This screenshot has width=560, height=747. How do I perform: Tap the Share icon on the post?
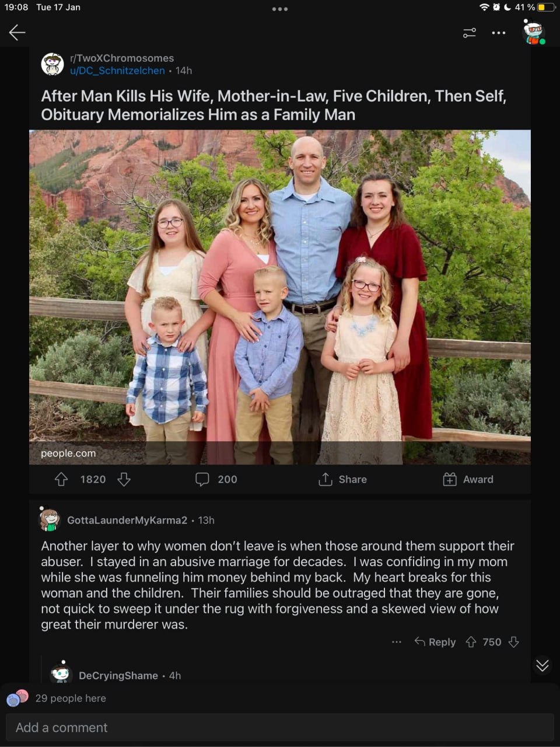325,479
